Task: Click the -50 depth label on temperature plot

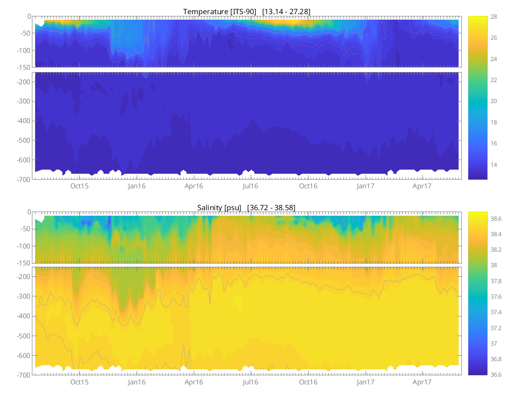Action: click(x=25, y=33)
